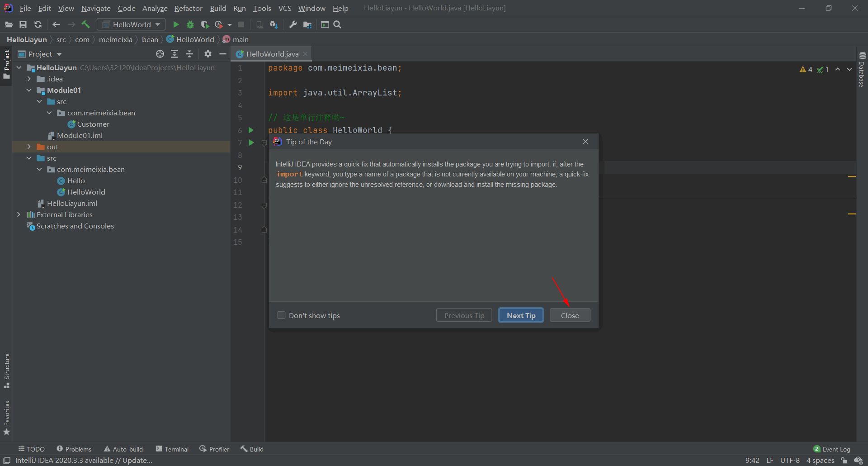The height and width of the screenshot is (466, 868).
Task: Open profiler run dropdown arrow in toolbar
Action: (230, 25)
